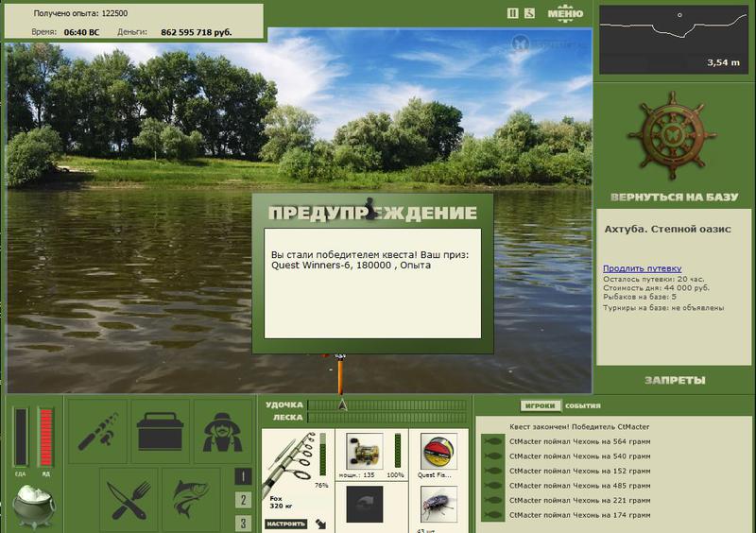Open the МЕНЮ menu
Image resolution: width=756 pixels, height=533 pixels.
(565, 13)
